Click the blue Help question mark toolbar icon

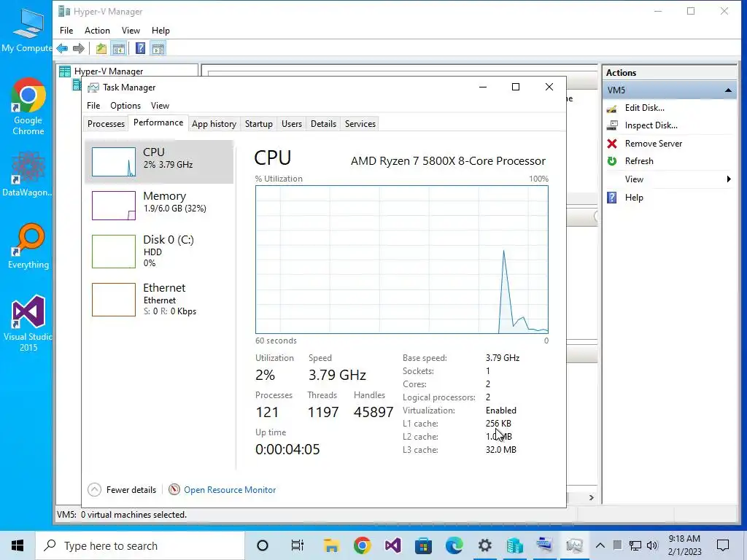click(x=140, y=48)
